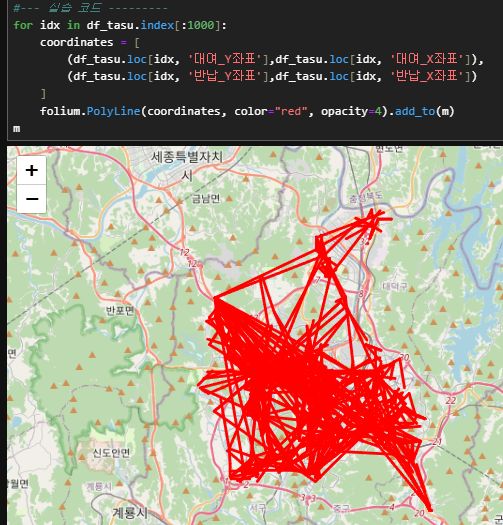Click the '반납_X좌표' string in code
This screenshot has width=503, height=525.
click(427, 76)
